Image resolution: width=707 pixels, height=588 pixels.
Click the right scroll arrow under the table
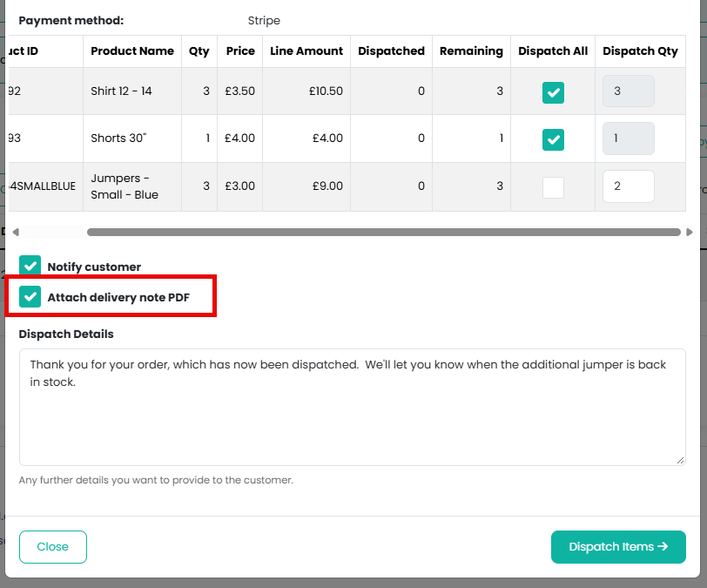coord(689,232)
